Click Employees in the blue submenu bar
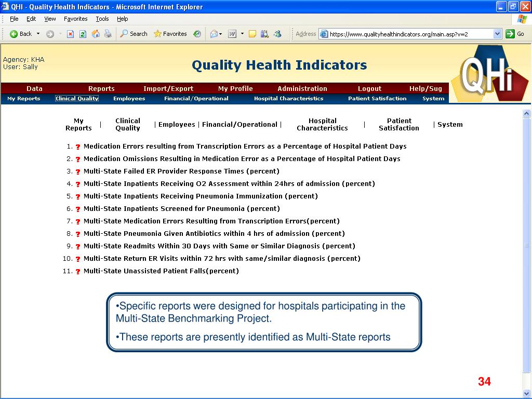This screenshot has width=532, height=399. click(129, 98)
